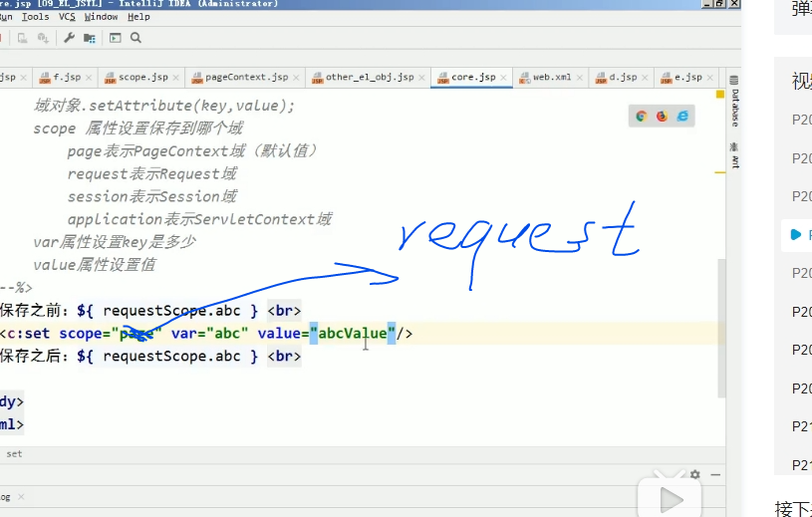This screenshot has height=517, width=812.
Task: Click the yellow inspection warning indicator
Action: pyautogui.click(x=719, y=95)
